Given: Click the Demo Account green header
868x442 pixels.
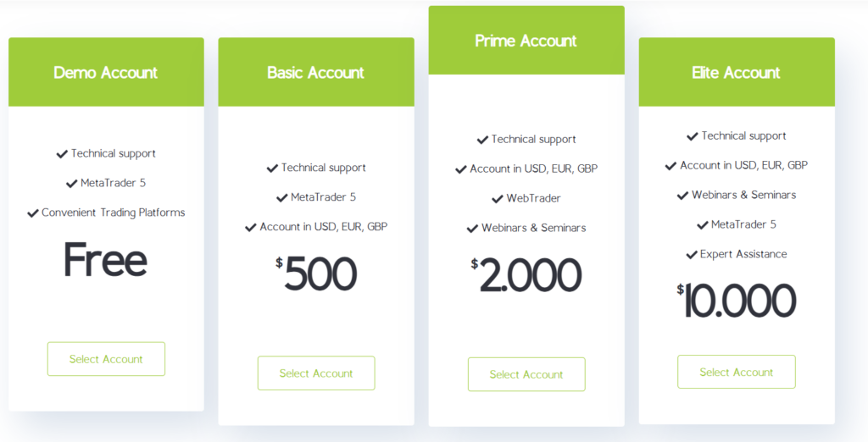Looking at the screenshot, I should coord(106,73).
